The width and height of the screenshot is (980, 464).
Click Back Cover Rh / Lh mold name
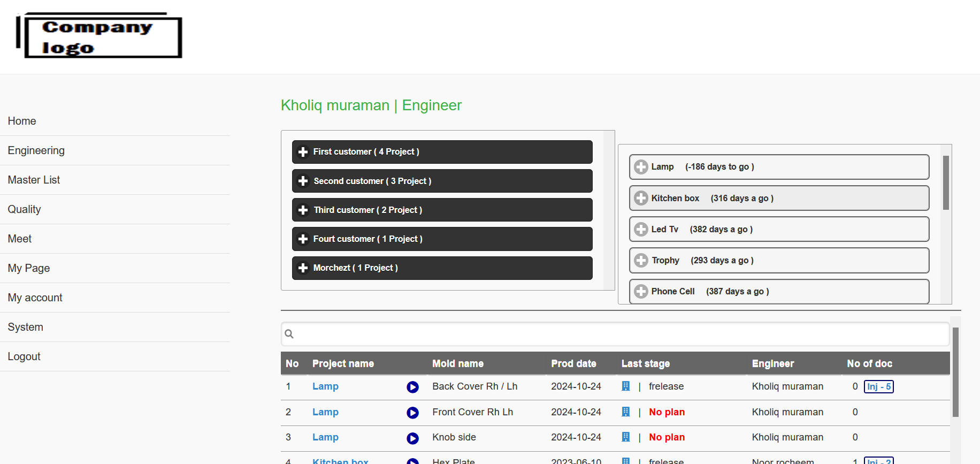pos(474,386)
